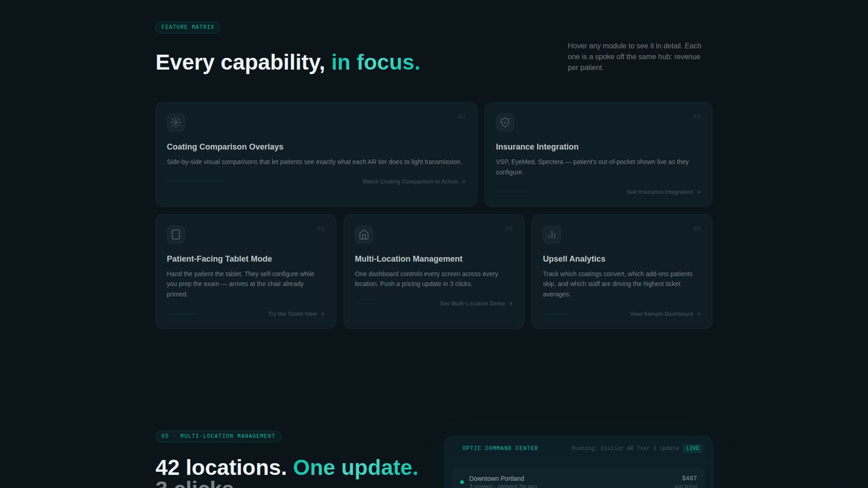Click the VSP, EyeMed, Spectera description text

(592, 167)
